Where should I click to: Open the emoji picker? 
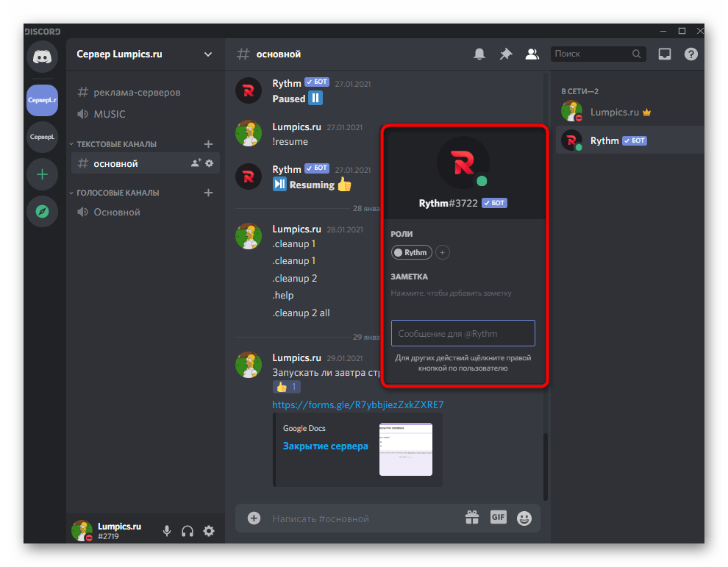coord(524,517)
